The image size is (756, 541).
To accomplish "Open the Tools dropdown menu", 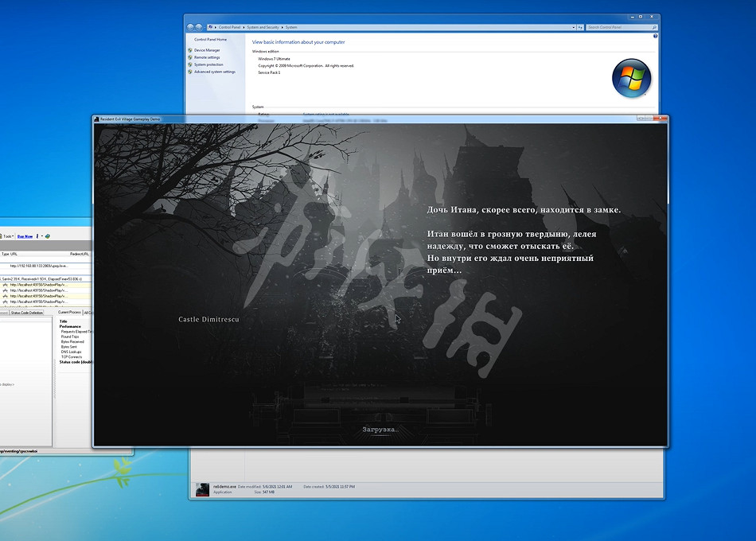I will 8,235.
